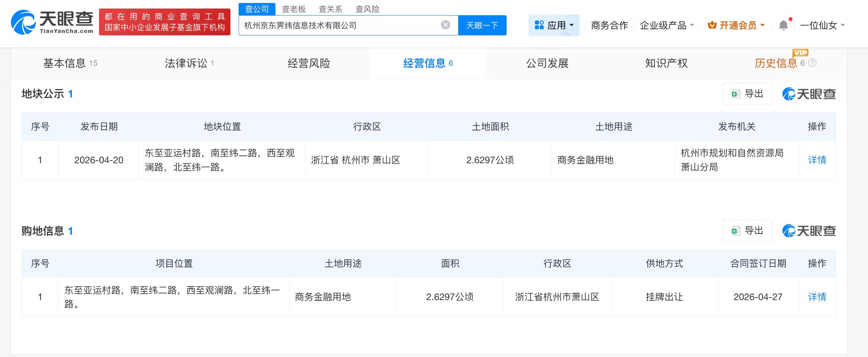Click the TianYanCha logo in the header
Screen dimensions: 868x357
[x=52, y=22]
